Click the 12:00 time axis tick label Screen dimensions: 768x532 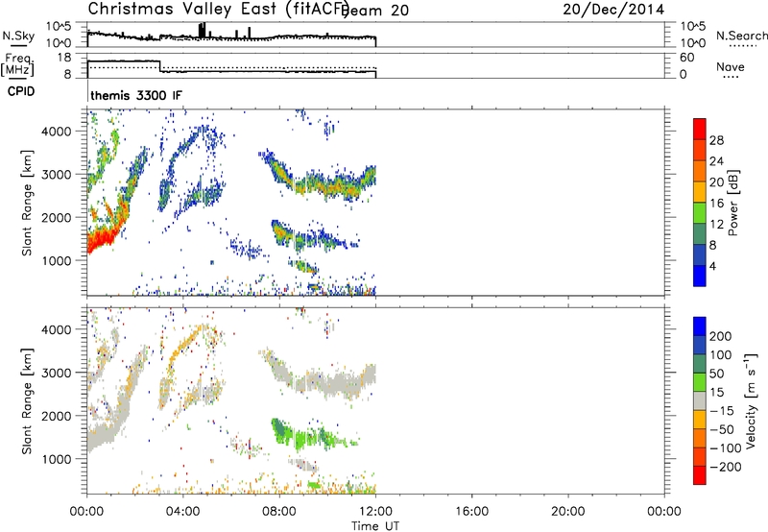pyautogui.click(x=375, y=512)
